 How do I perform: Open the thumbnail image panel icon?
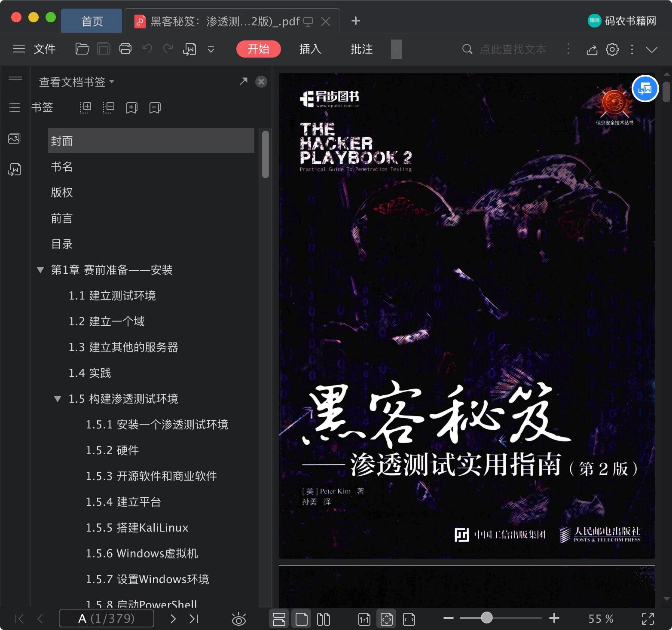[x=14, y=139]
